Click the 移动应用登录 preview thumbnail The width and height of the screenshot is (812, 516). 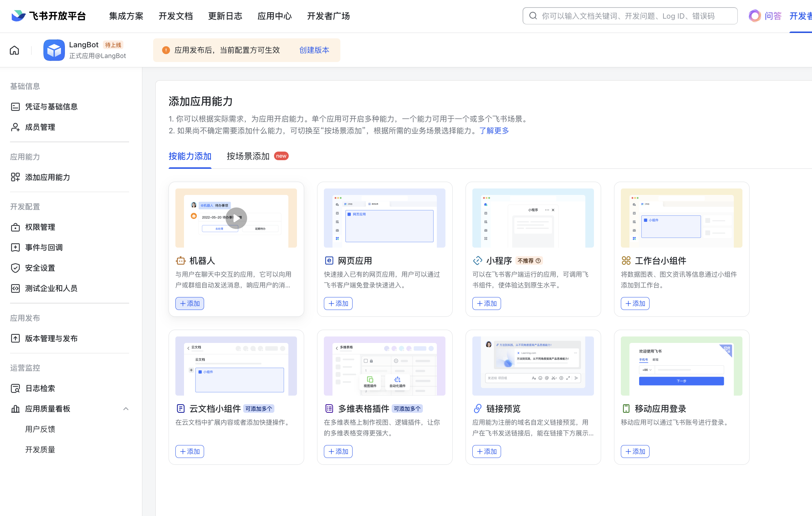click(x=681, y=366)
